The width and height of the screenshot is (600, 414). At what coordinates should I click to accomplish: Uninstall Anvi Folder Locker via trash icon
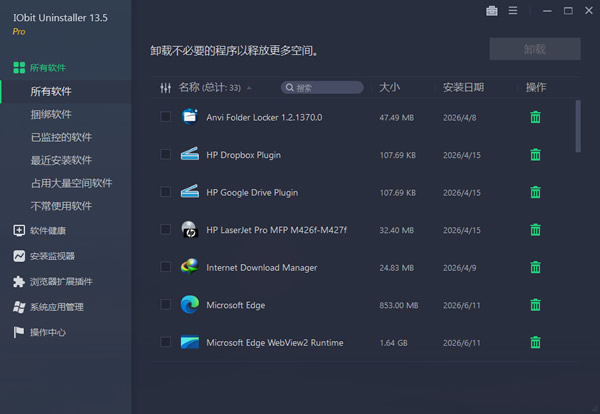(535, 117)
